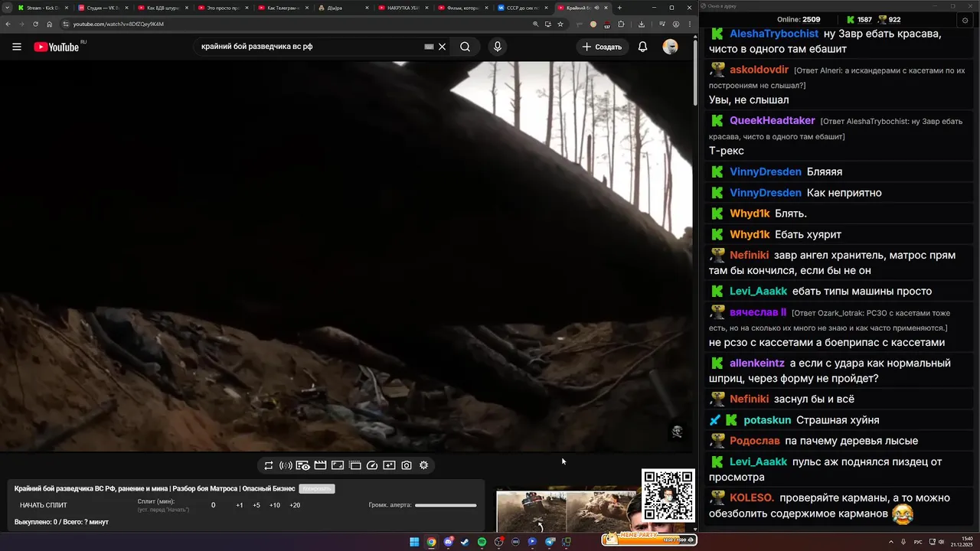Click the Создать button
The width and height of the screenshot is (980, 551).
[602, 47]
